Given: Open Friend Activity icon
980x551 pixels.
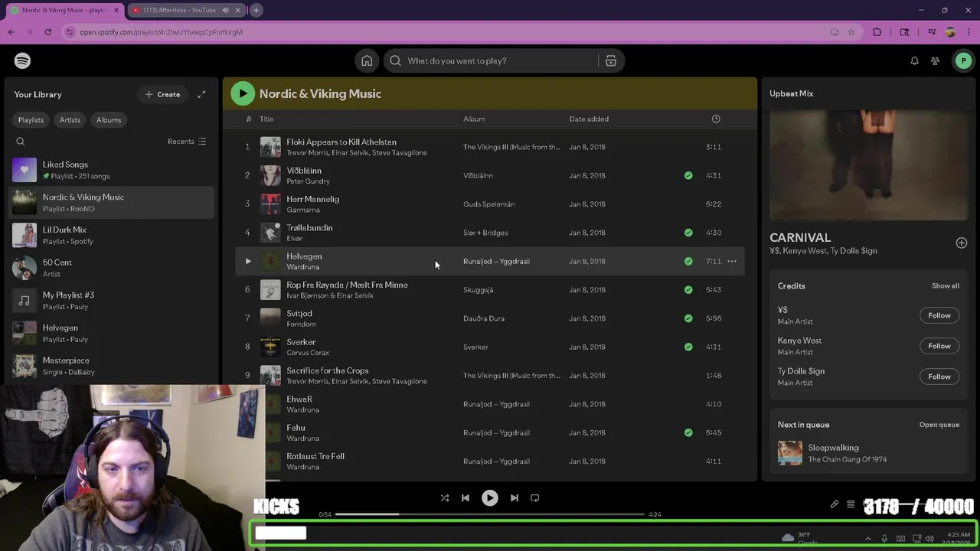Looking at the screenshot, I should pos(935,60).
